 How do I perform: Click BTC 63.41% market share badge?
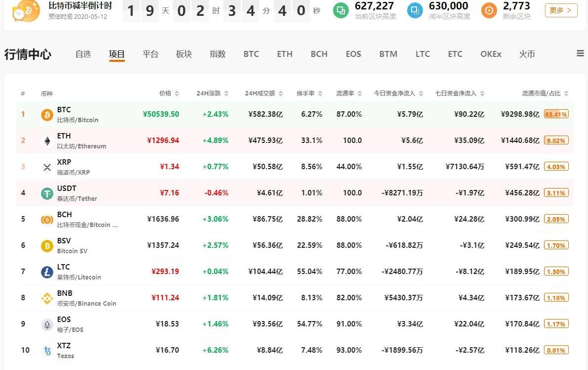pos(556,114)
